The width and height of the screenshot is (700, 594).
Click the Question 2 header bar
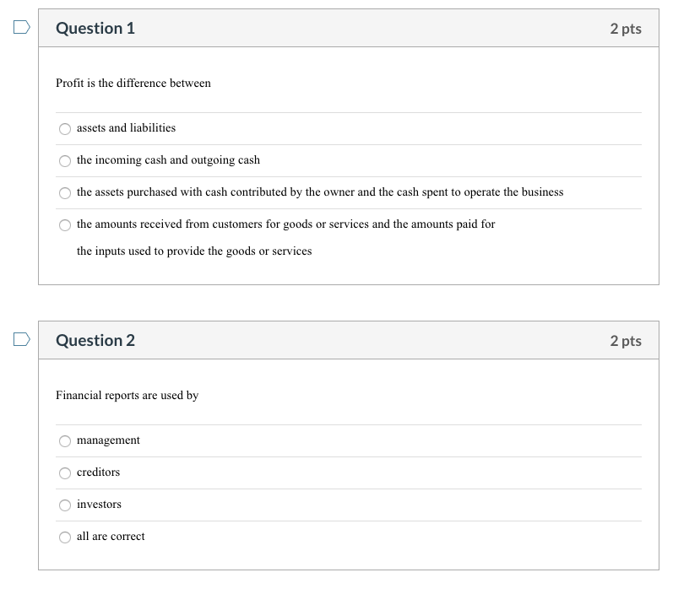click(95, 340)
